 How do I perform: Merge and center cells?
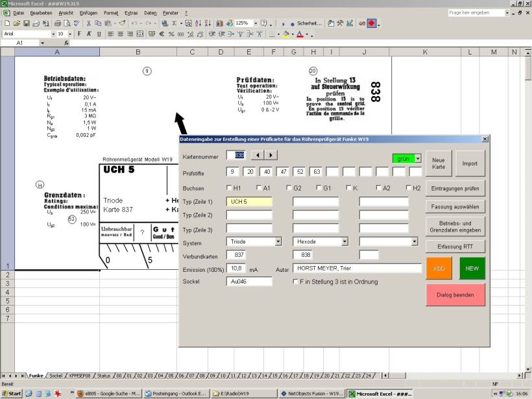[x=139, y=34]
